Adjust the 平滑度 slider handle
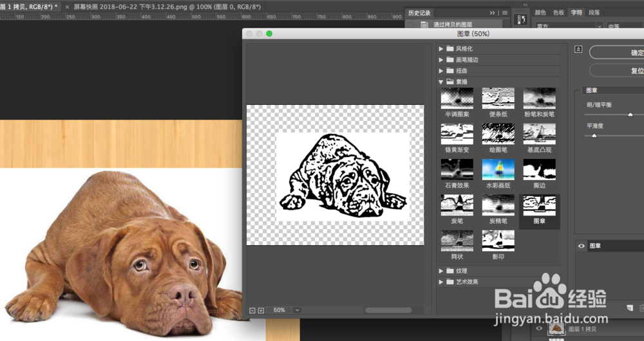 594,136
